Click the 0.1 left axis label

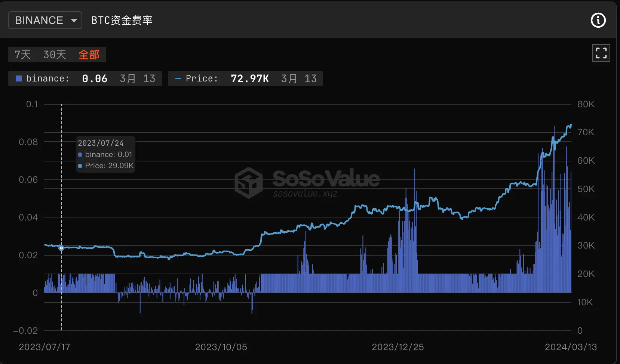tap(32, 104)
